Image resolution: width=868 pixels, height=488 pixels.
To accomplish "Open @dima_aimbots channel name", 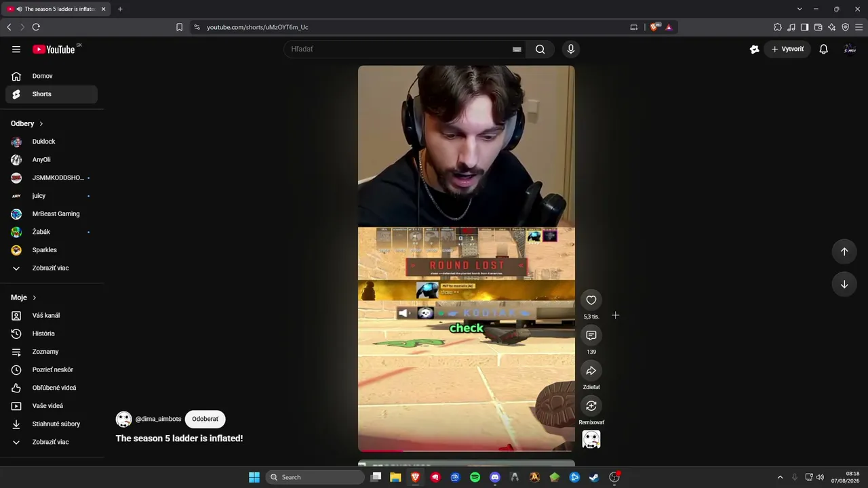I will [x=158, y=419].
